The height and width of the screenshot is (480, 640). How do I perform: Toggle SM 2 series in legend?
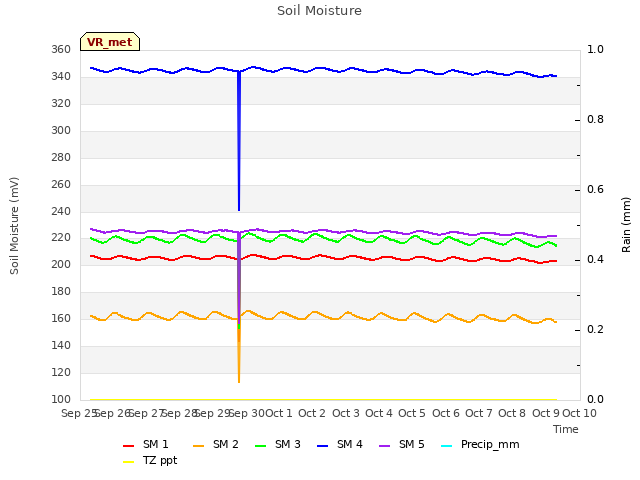click(x=216, y=444)
